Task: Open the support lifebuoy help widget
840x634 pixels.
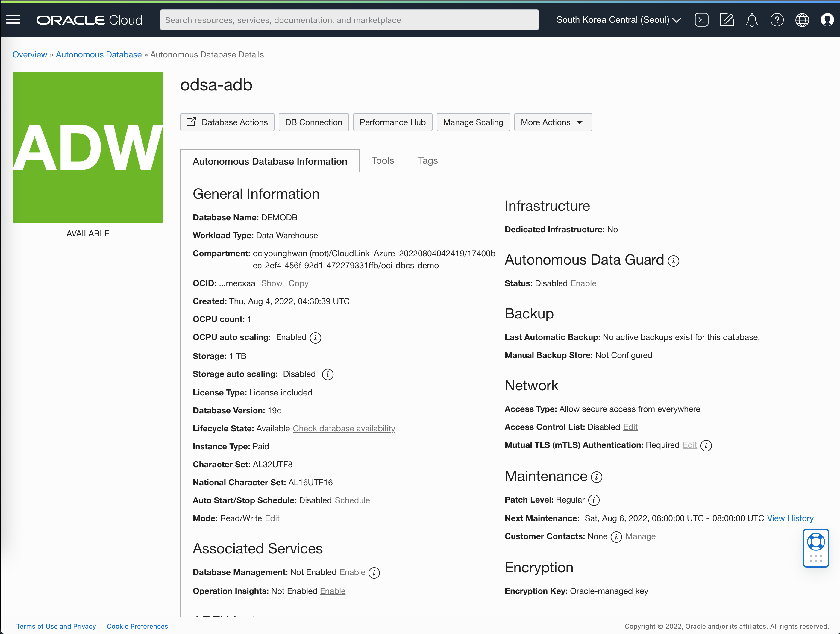Action: 816,542
